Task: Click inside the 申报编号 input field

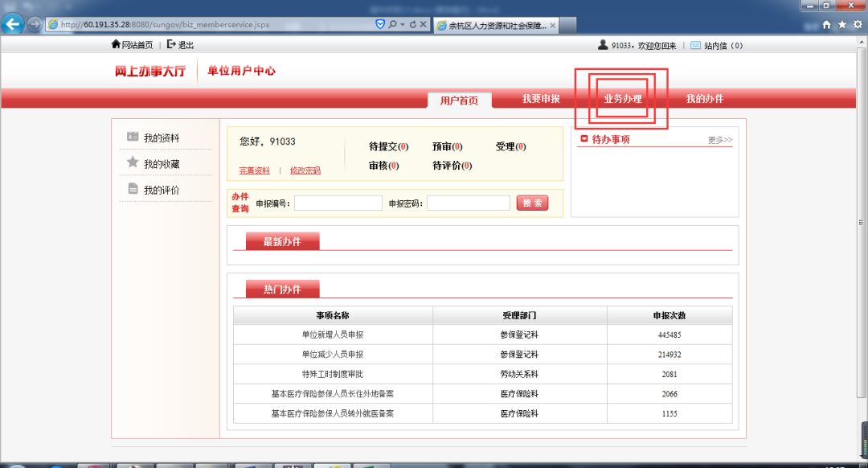Action: (338, 201)
